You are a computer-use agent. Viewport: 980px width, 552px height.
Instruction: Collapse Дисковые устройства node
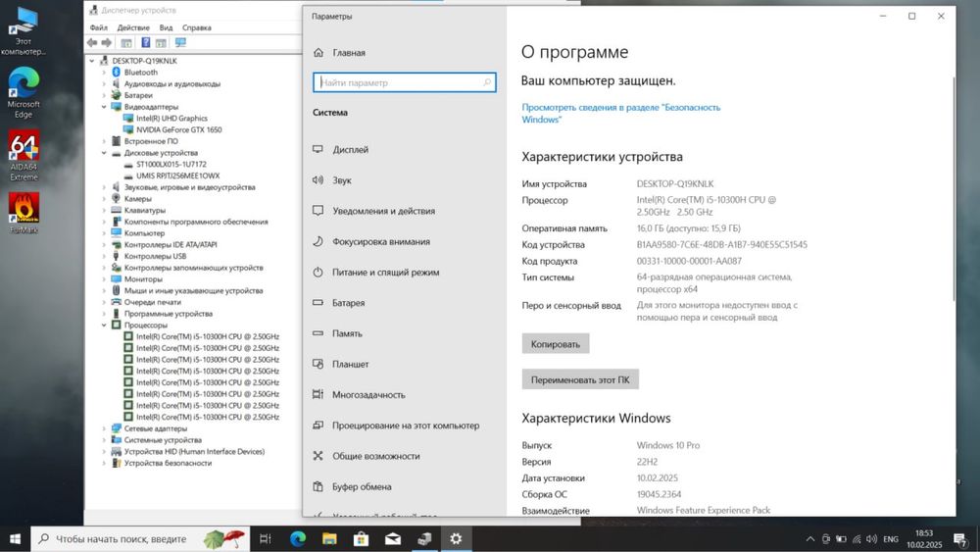click(105, 153)
